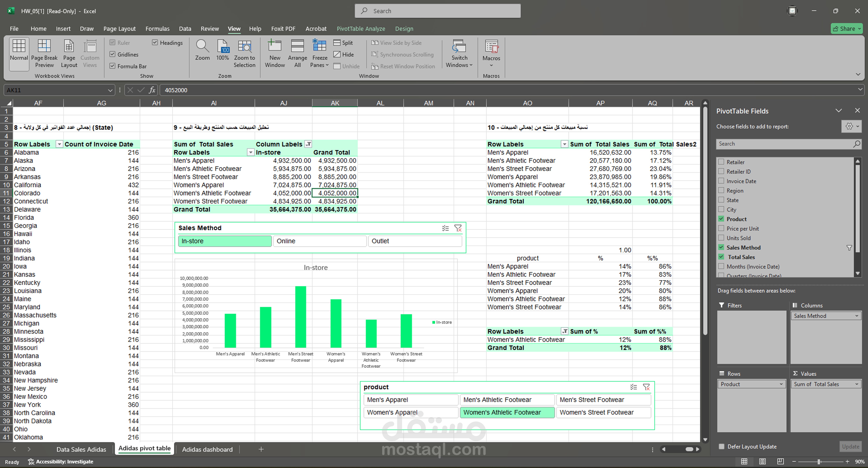The width and height of the screenshot is (868, 468).
Task: Click Arrange All windows
Action: click(x=298, y=53)
